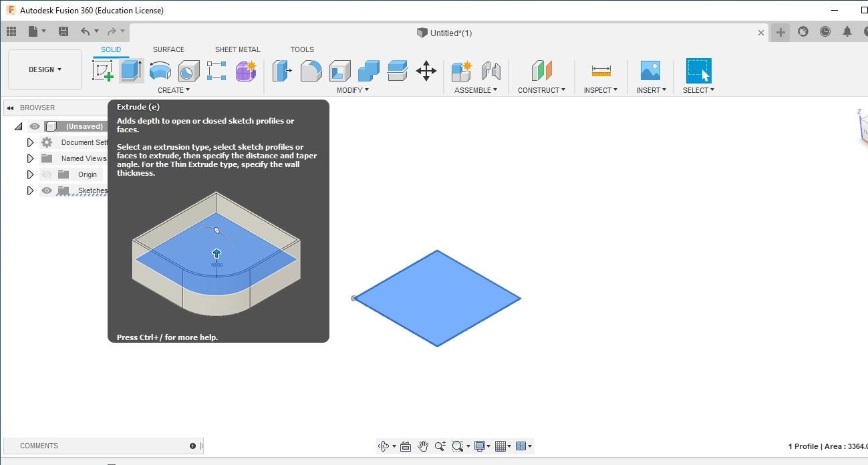Viewport: 868px width, 465px height.
Task: Open the File menu dropdown
Action: click(x=37, y=31)
